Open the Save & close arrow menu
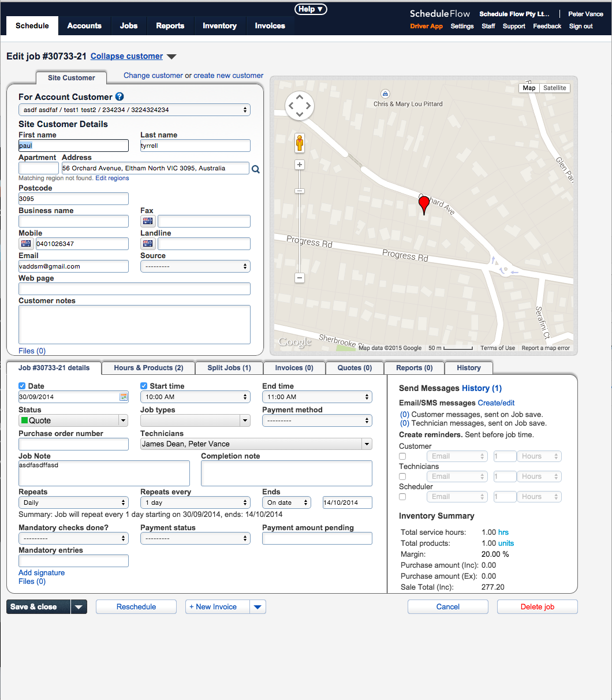Viewport: 612px width, 700px height. [x=79, y=607]
